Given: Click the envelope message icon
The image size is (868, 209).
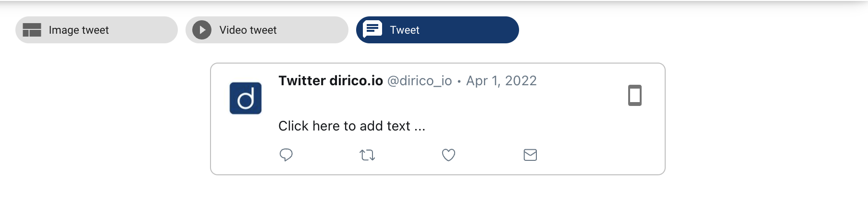Looking at the screenshot, I should 530,155.
